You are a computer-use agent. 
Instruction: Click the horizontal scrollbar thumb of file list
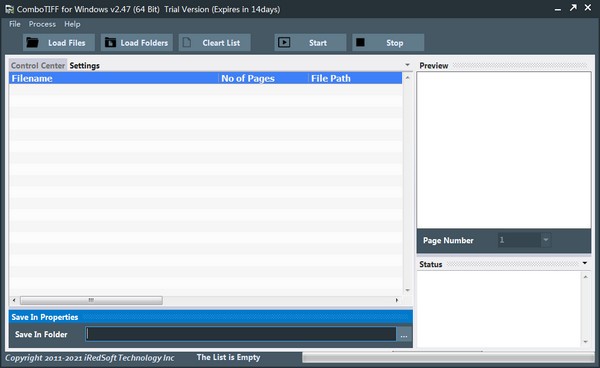pos(91,300)
